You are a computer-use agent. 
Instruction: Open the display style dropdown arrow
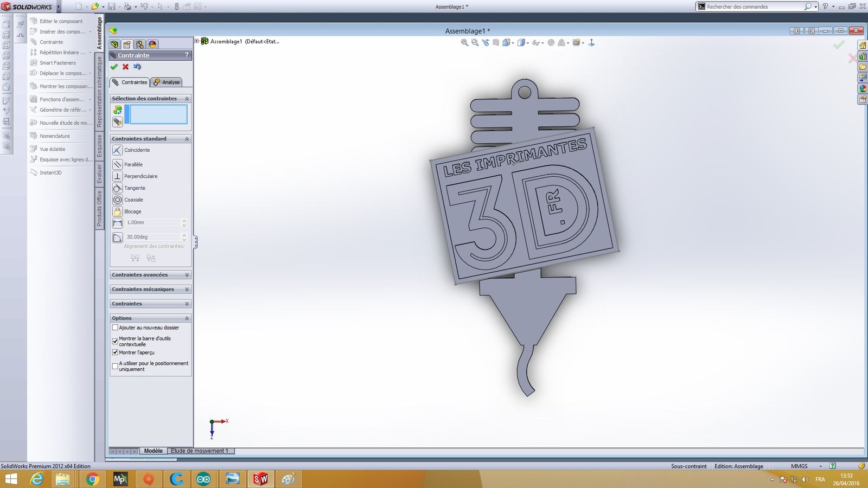[x=528, y=43]
